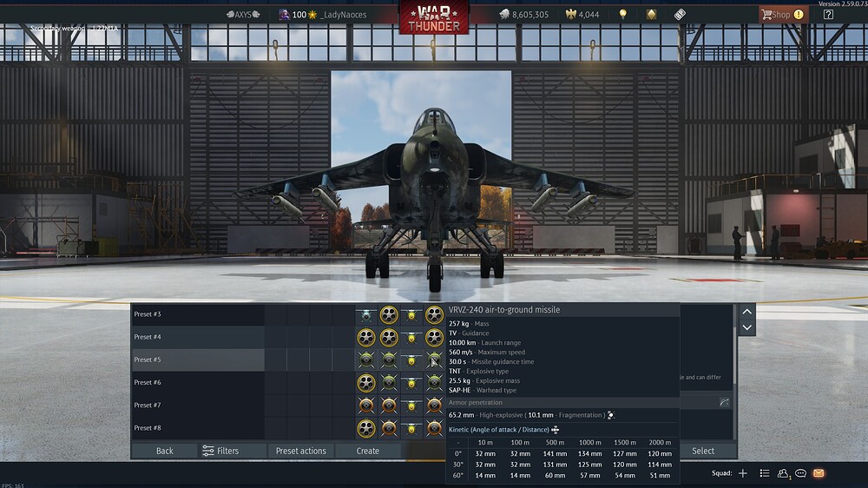Open the Preset actions menu
This screenshot has width=868, height=488.
click(300, 451)
